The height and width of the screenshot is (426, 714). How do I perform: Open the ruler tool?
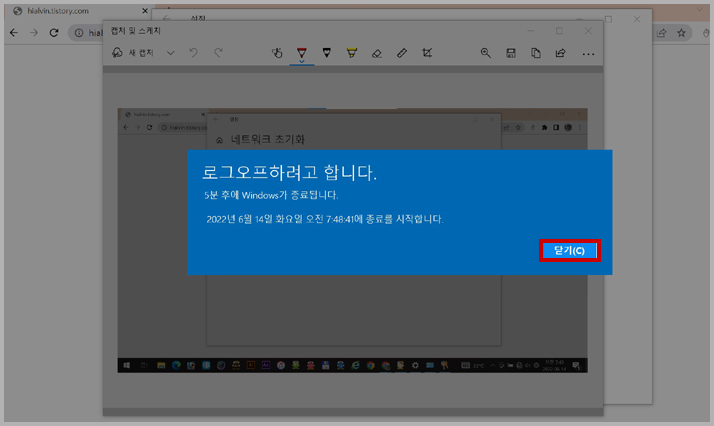click(x=402, y=53)
